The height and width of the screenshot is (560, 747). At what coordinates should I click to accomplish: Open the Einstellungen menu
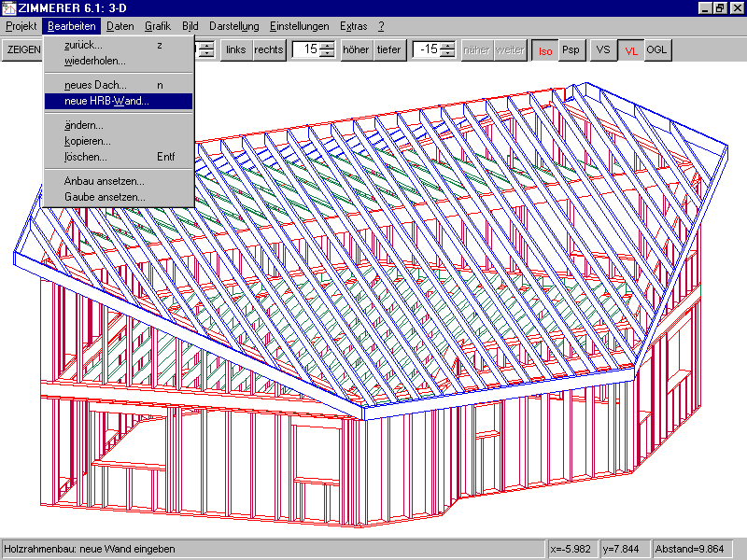click(299, 26)
